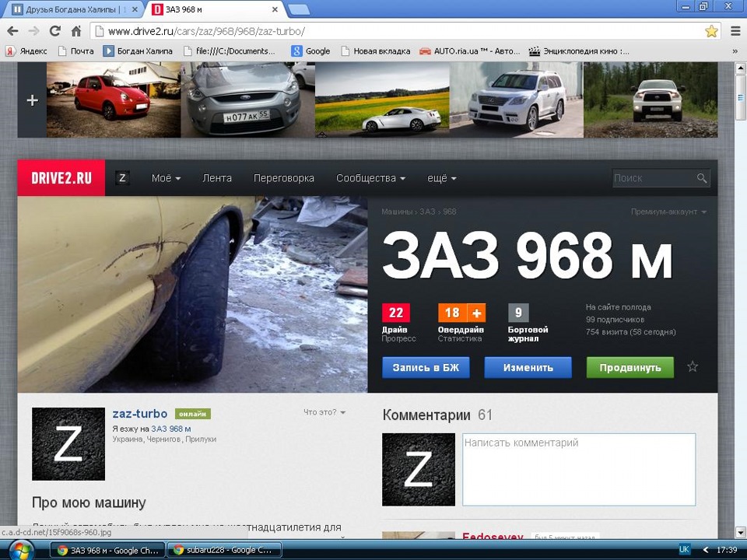Close the Друзья Богдана Халипы tab
This screenshot has width=747, height=560.
click(135, 9)
